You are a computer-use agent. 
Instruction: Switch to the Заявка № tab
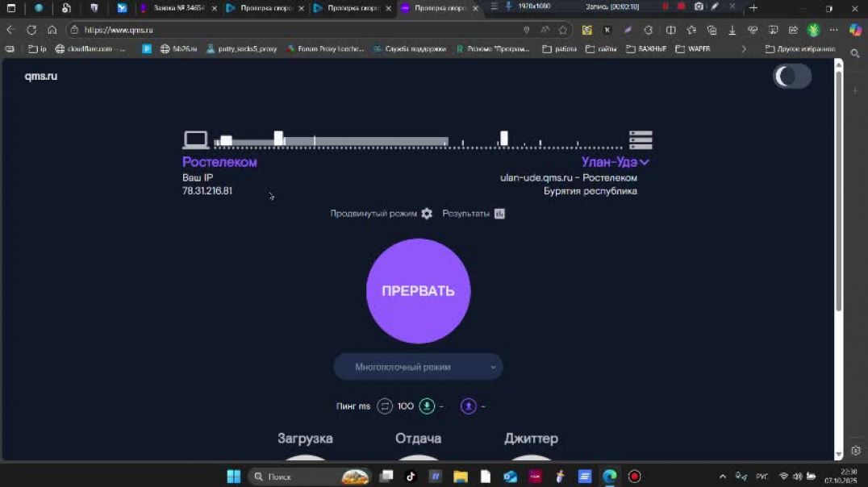tap(177, 8)
